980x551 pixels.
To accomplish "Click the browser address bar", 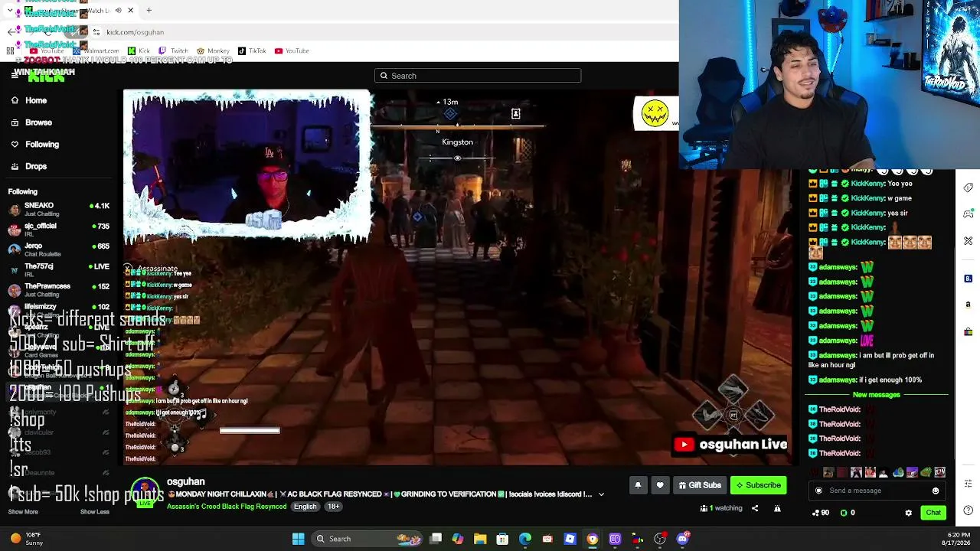I will tap(383, 32).
